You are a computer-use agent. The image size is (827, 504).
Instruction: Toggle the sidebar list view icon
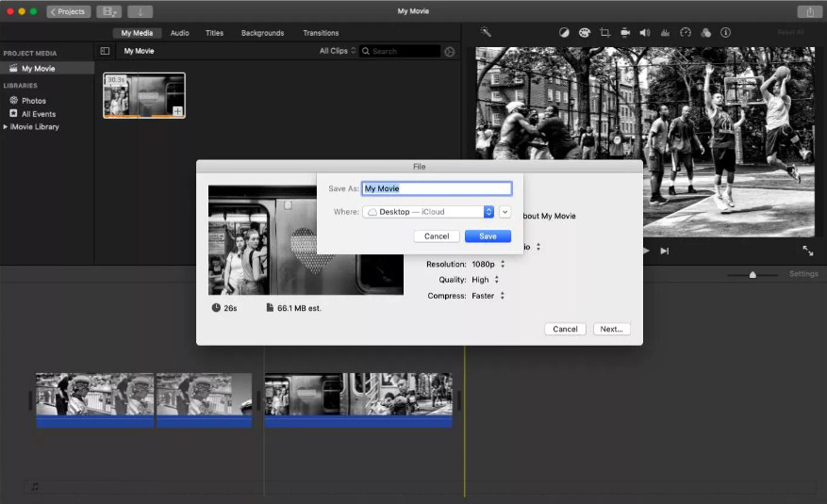point(105,51)
